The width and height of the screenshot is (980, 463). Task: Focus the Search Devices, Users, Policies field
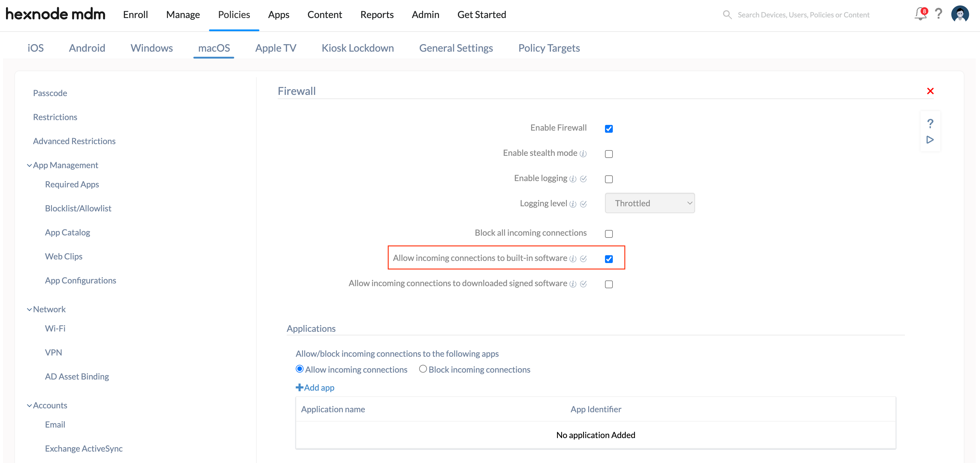803,15
